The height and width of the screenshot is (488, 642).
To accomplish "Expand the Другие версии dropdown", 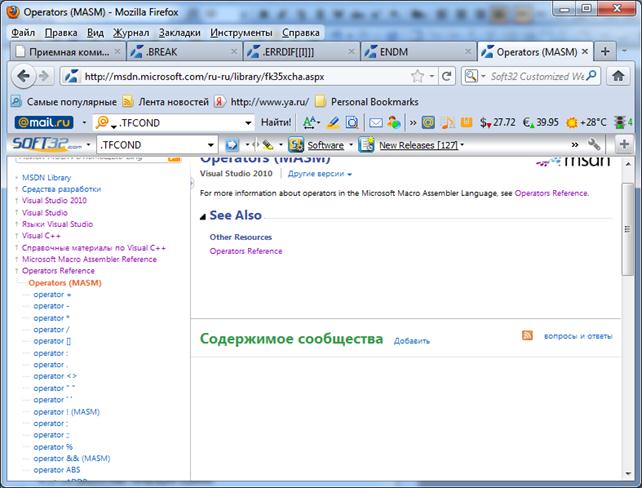I will 320,174.
